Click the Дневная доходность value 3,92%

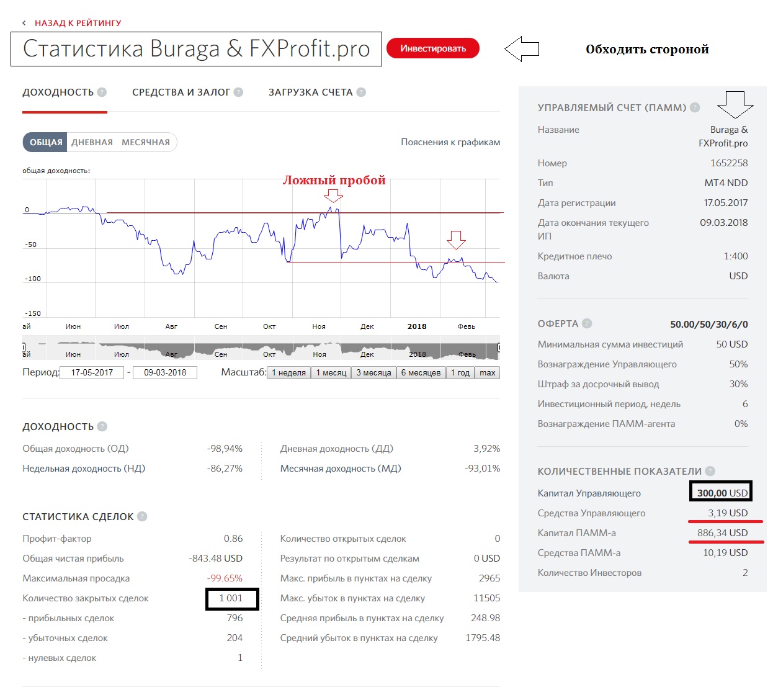[486, 449]
